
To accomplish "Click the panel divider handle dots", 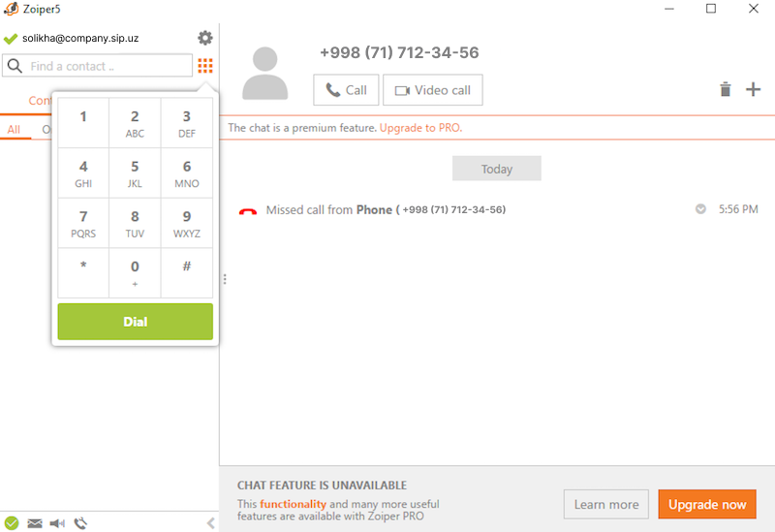I will pyautogui.click(x=225, y=279).
